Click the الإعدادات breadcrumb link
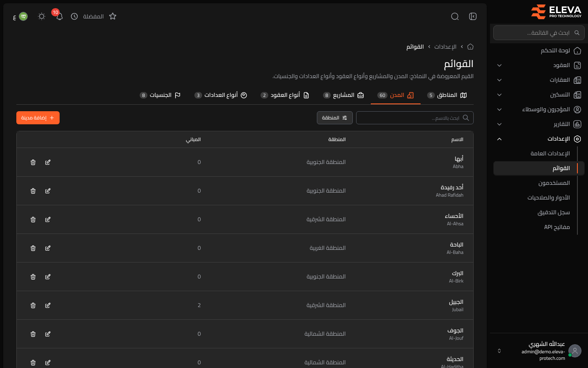Viewport: 588px width, 368px height. point(445,47)
